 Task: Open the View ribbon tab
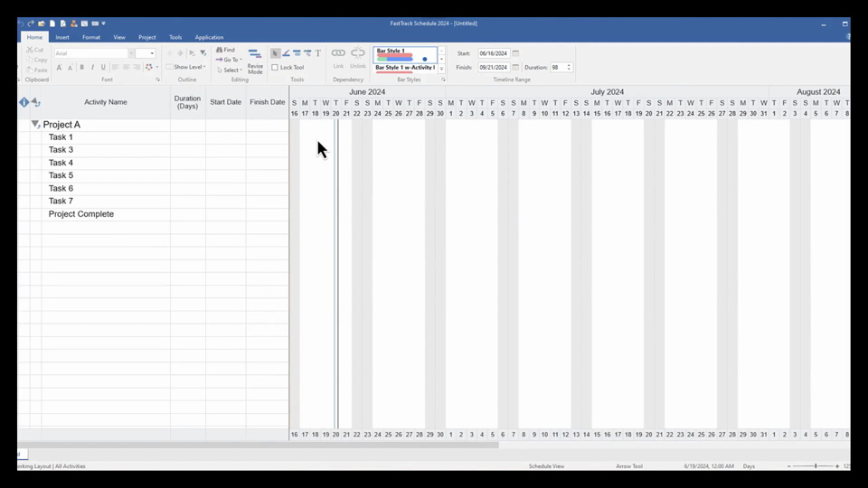119,37
